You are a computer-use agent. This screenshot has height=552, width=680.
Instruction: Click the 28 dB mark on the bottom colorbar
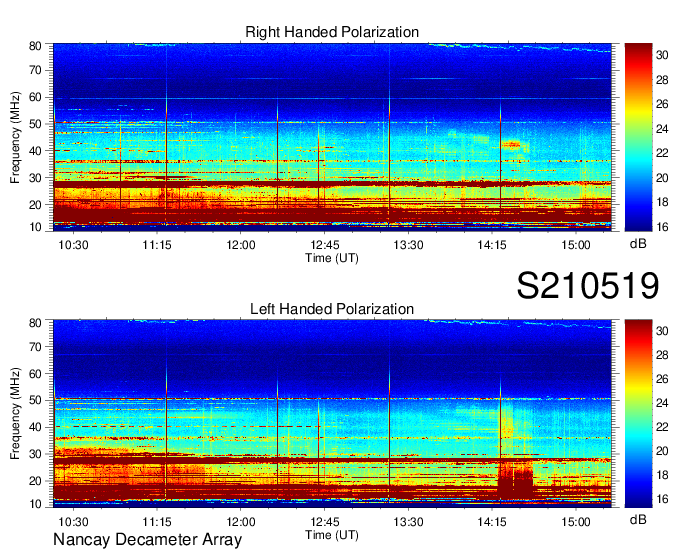pos(662,355)
